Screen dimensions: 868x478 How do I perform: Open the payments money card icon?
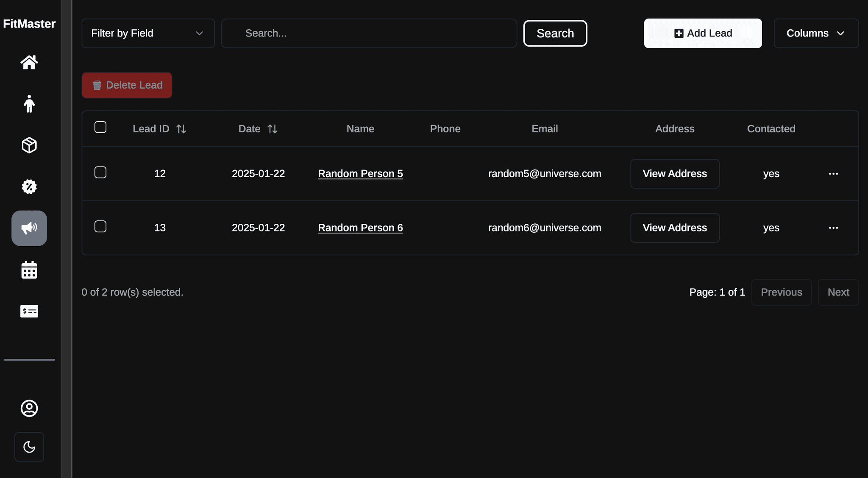(29, 311)
